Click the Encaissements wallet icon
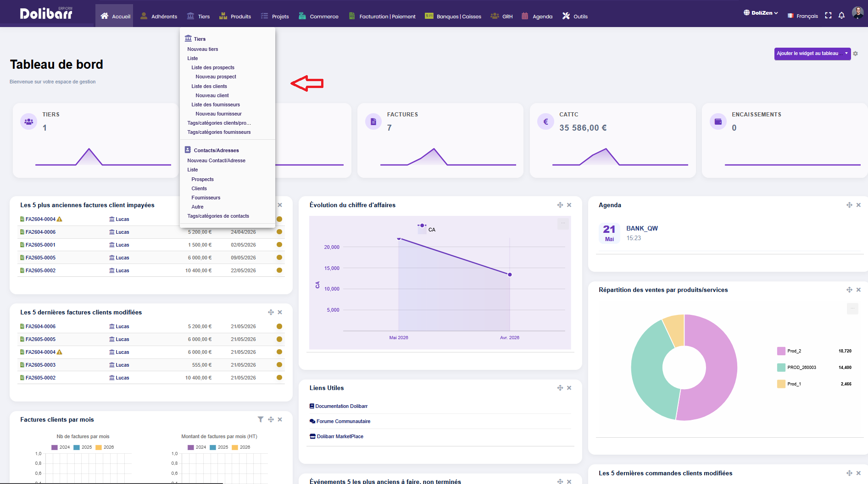868x484 pixels. [718, 121]
